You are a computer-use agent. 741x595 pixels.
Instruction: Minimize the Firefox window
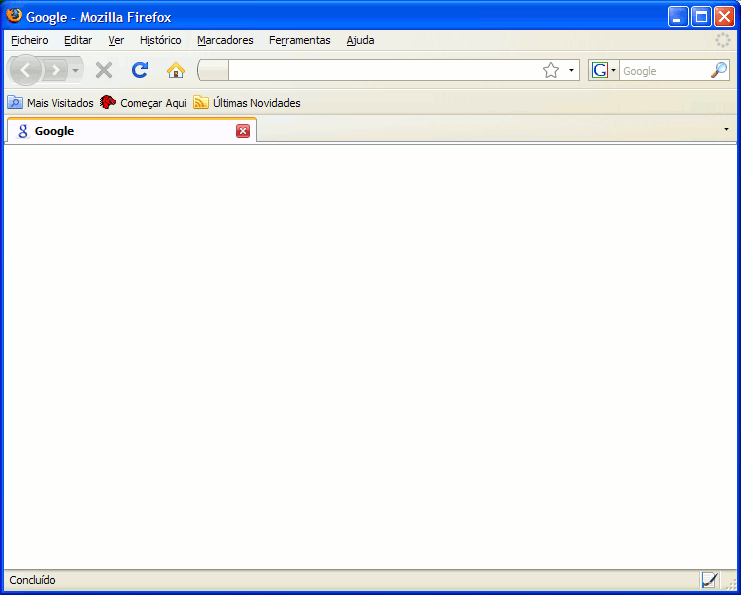click(x=678, y=17)
